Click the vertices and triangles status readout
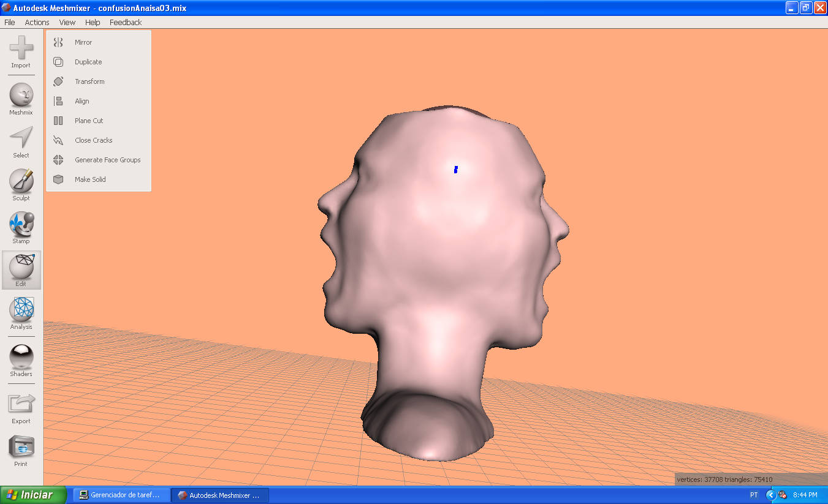The width and height of the screenshot is (828, 504). (x=724, y=480)
